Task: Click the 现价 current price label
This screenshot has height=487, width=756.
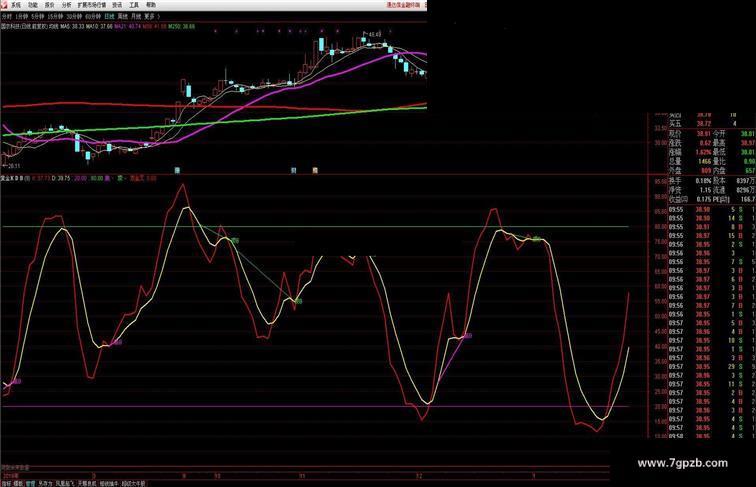Action: [x=675, y=134]
